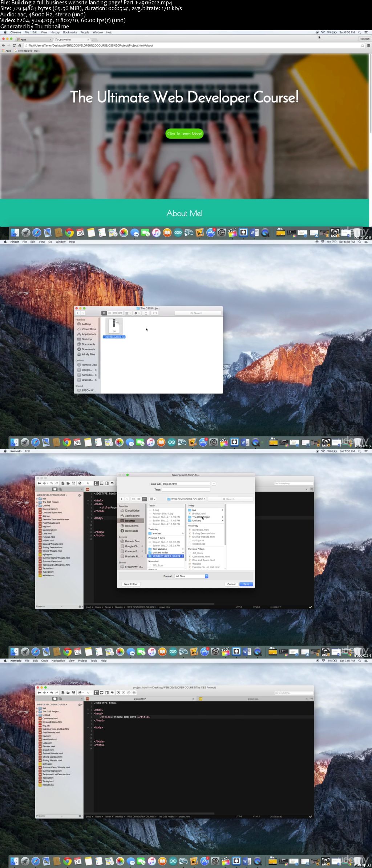Open the Bookmarks menu in Chrome

pos(70,32)
